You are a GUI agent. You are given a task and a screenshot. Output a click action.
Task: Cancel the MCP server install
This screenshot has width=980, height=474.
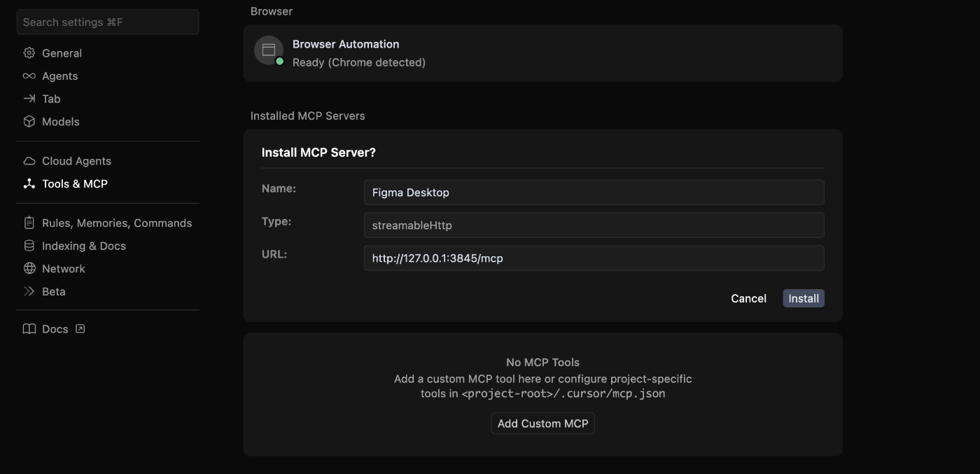tap(748, 298)
